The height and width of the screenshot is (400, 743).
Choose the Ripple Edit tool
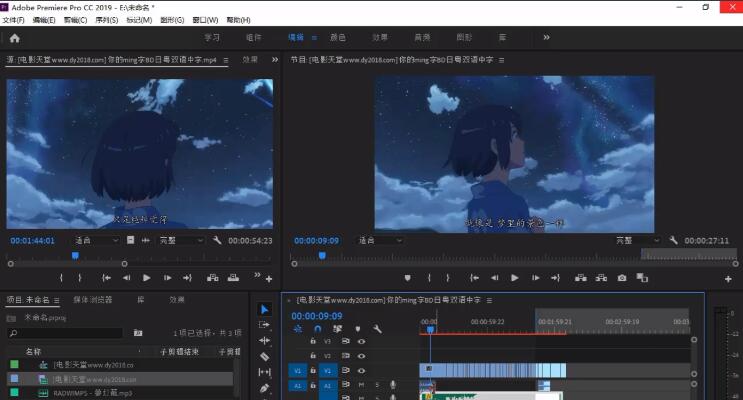[264, 340]
